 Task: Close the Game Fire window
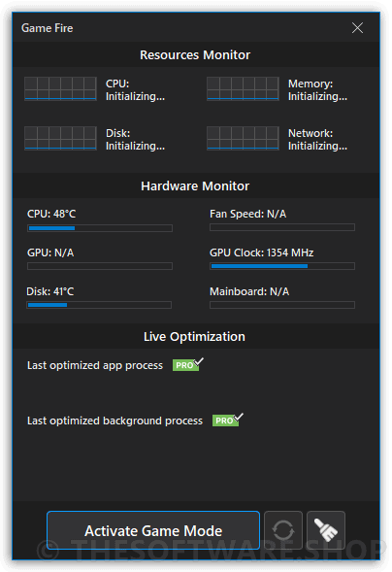pos(357,28)
